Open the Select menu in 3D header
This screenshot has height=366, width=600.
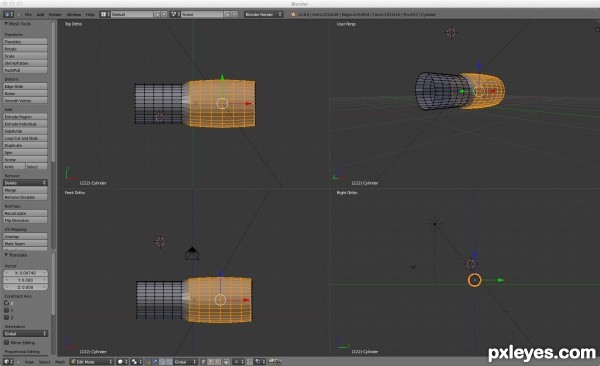(x=44, y=361)
